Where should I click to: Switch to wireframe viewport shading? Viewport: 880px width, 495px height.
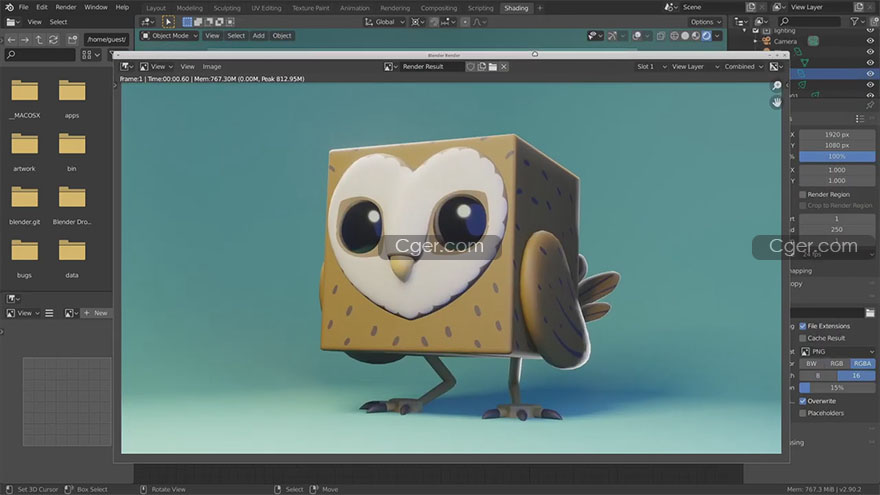pyautogui.click(x=674, y=36)
